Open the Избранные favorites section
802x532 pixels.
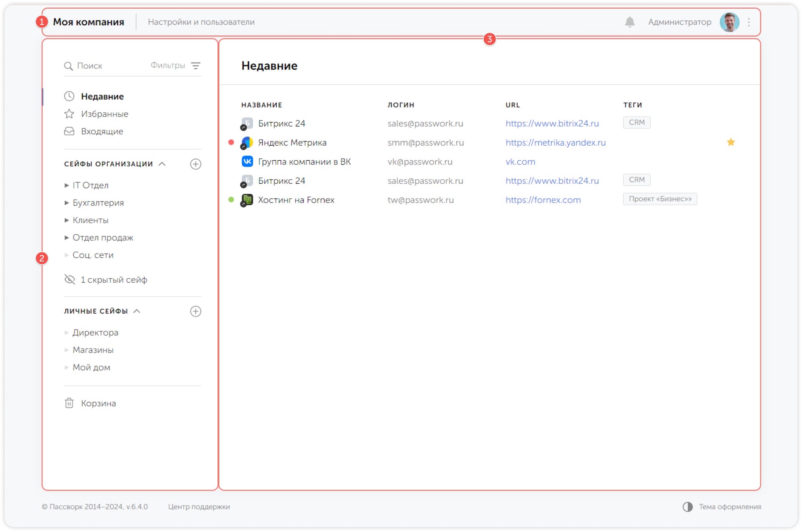coord(104,114)
